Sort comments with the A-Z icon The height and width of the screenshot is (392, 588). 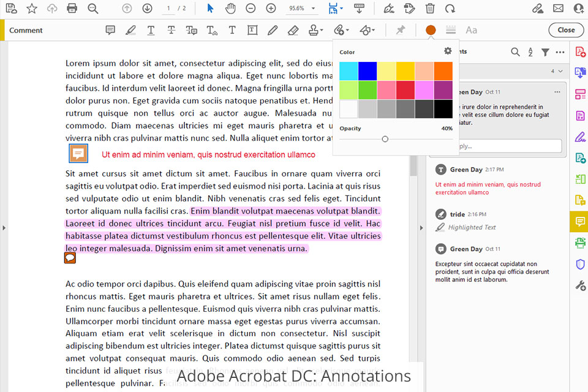530,52
